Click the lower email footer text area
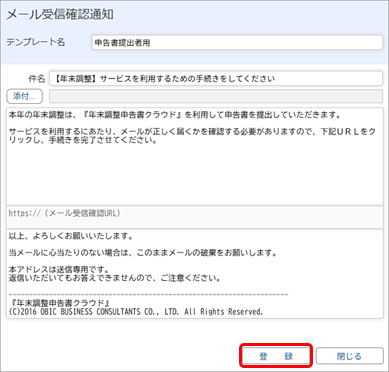389x372 pixels. click(x=195, y=273)
